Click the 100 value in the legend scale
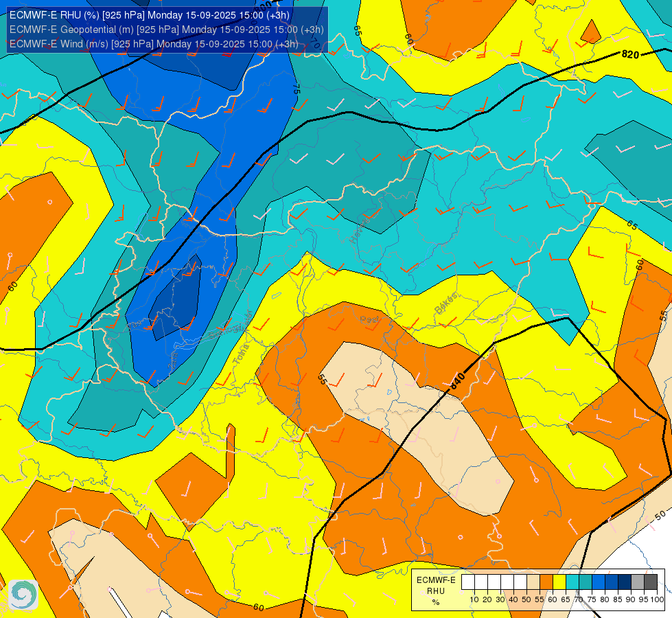 (657, 599)
